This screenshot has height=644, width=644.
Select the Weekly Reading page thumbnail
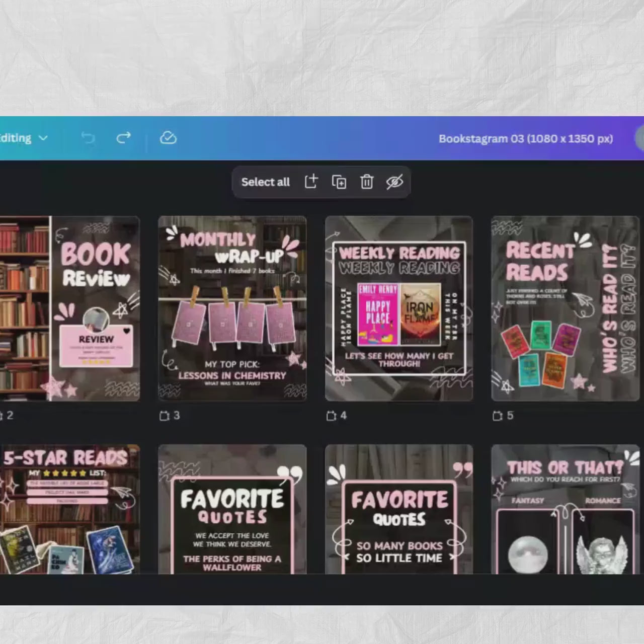(x=399, y=308)
